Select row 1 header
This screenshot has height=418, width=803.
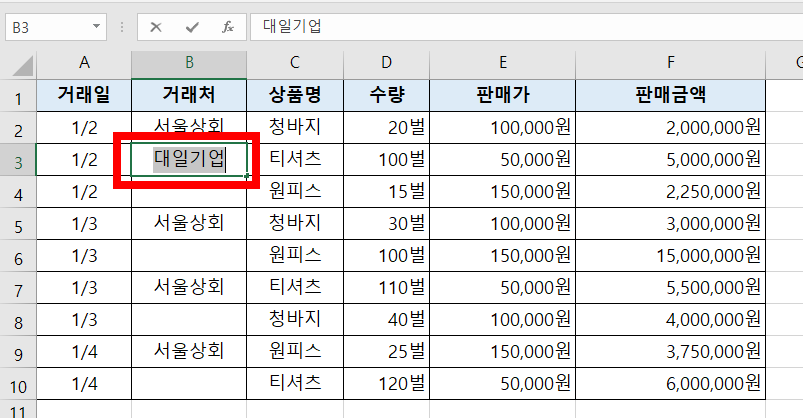(x=18, y=96)
